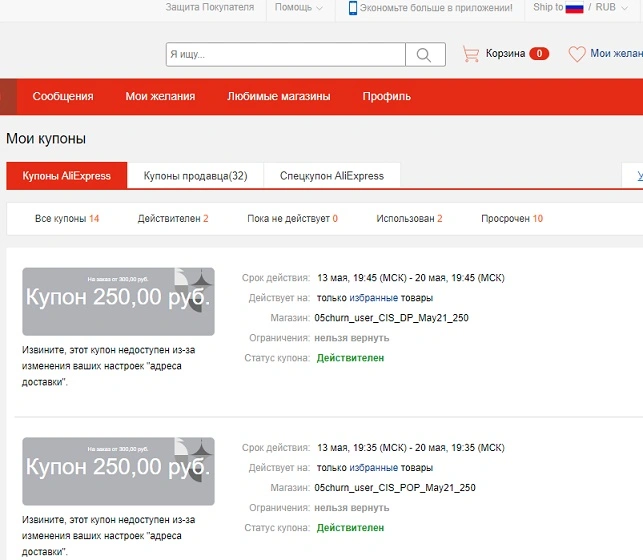Screen dimensions: 643x560
Task: Expand the Помощь dropdown
Action: tap(299, 7)
